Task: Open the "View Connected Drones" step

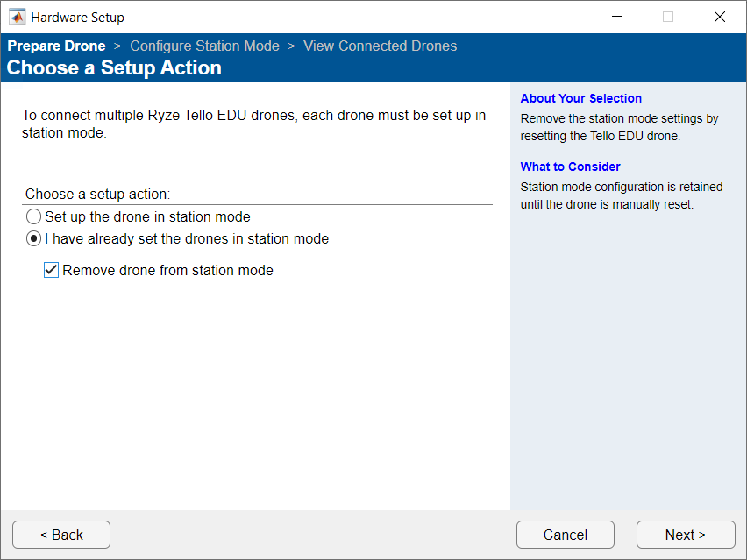Action: click(380, 46)
